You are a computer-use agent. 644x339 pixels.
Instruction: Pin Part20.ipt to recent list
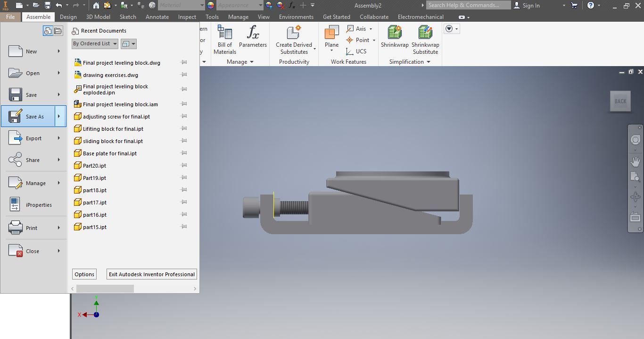click(184, 165)
